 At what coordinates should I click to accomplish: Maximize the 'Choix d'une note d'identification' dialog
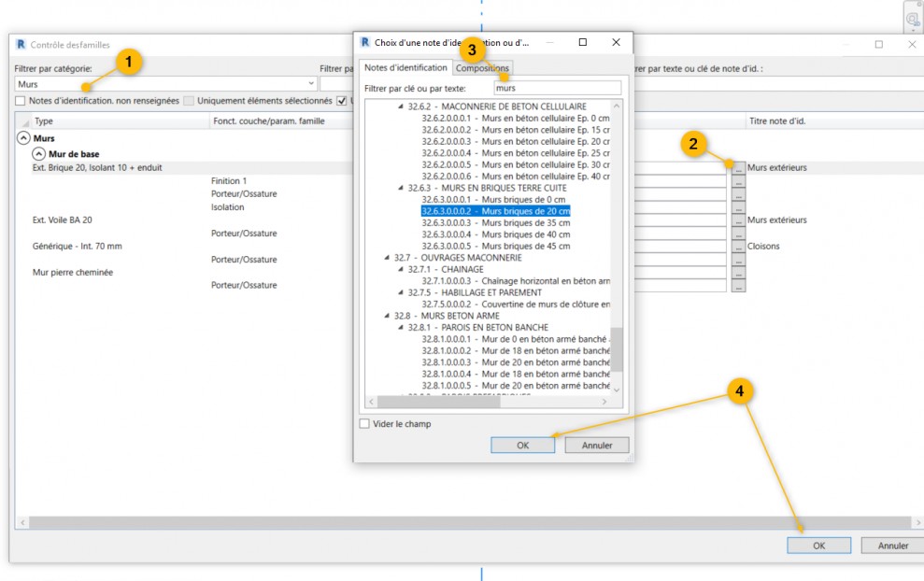pos(583,42)
